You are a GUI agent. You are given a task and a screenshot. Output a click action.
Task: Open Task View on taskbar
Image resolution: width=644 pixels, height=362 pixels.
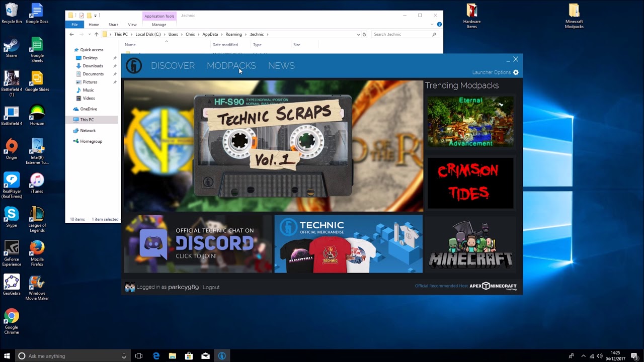pyautogui.click(x=139, y=356)
